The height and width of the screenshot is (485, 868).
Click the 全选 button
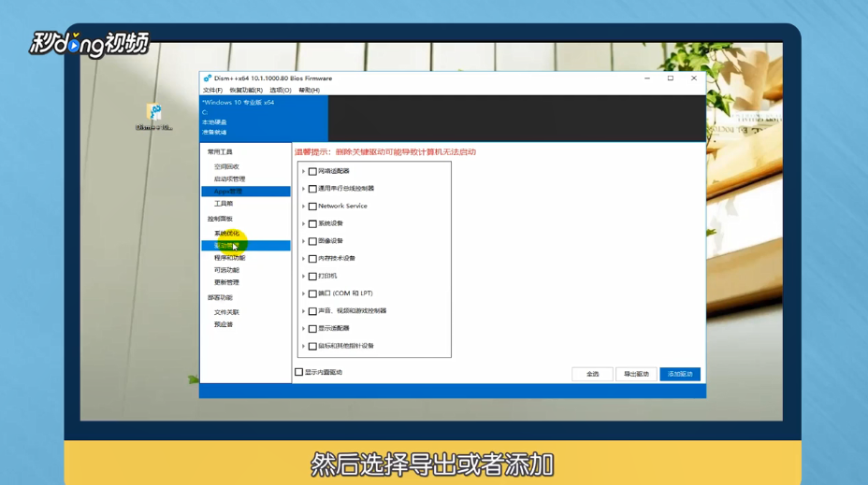point(592,374)
